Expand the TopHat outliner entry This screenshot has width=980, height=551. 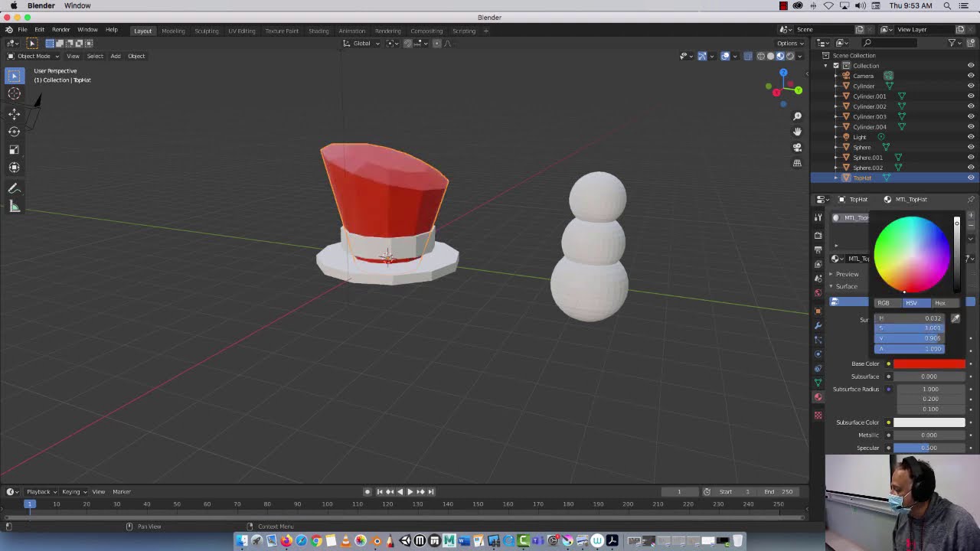point(836,178)
